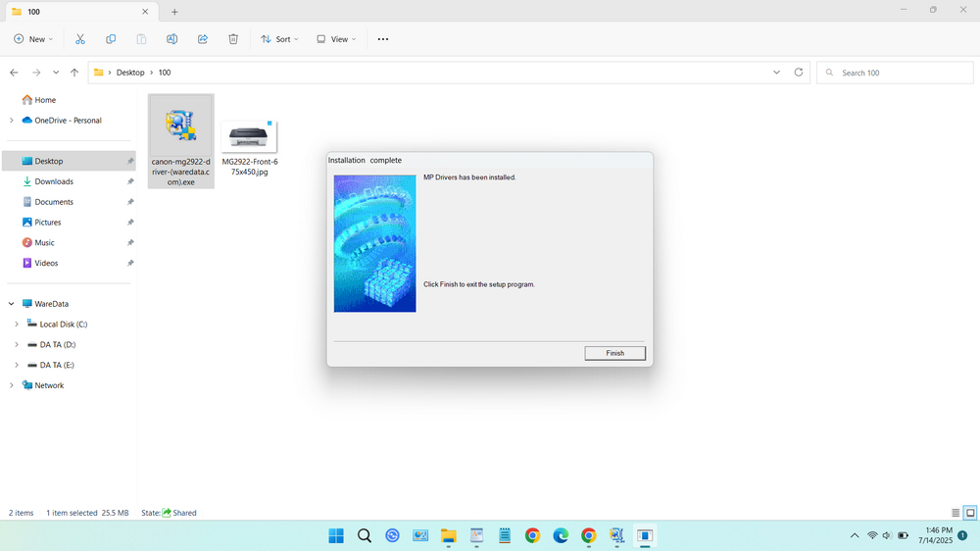Image resolution: width=980 pixels, height=551 pixels.
Task: Click the Cut scissors icon
Action: (x=80, y=39)
